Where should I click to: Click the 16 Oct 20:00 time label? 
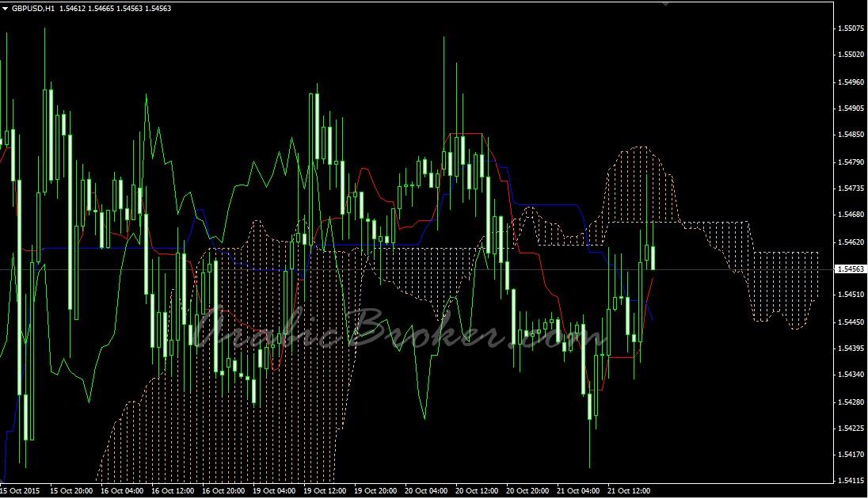[223, 491]
